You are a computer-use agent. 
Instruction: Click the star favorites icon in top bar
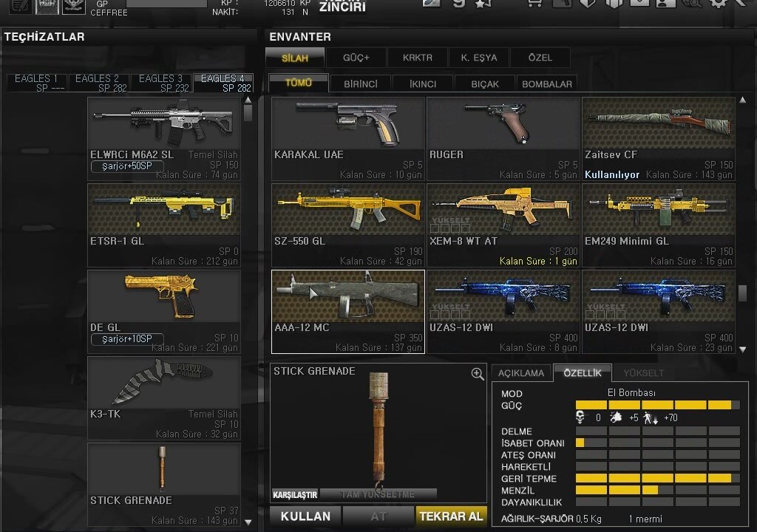483,4
